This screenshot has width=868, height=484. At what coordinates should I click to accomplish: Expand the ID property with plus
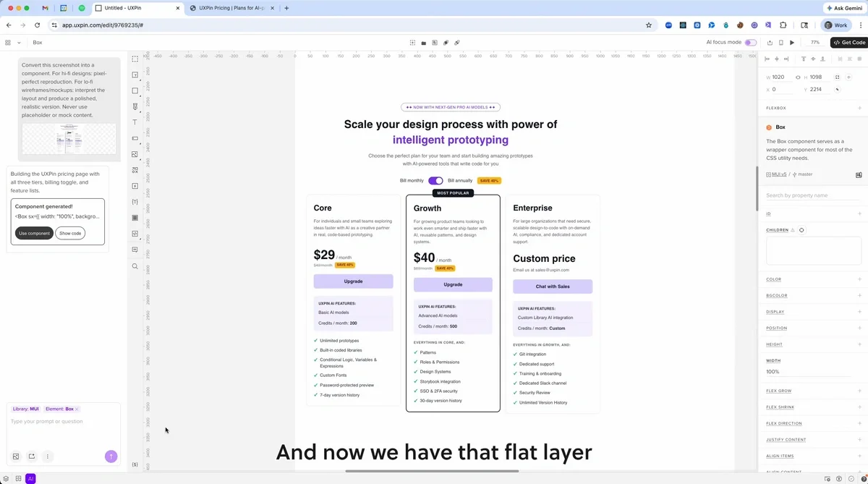click(x=860, y=213)
